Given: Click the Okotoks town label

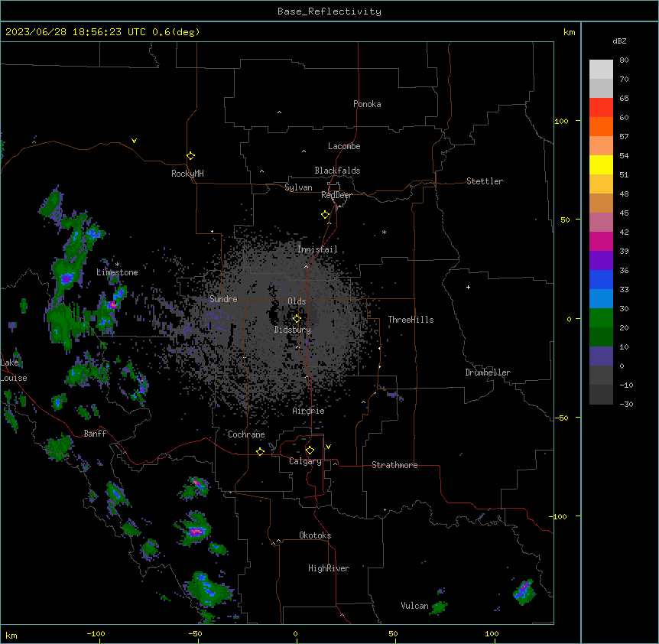Looking at the screenshot, I should (315, 535).
